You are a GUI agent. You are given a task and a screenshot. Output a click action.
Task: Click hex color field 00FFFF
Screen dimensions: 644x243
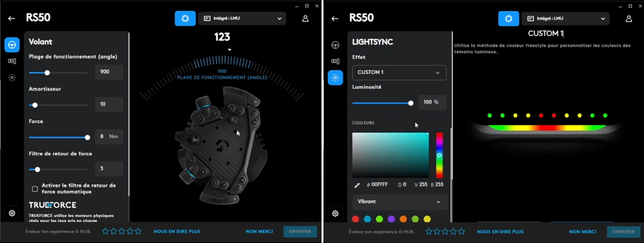tap(380, 185)
